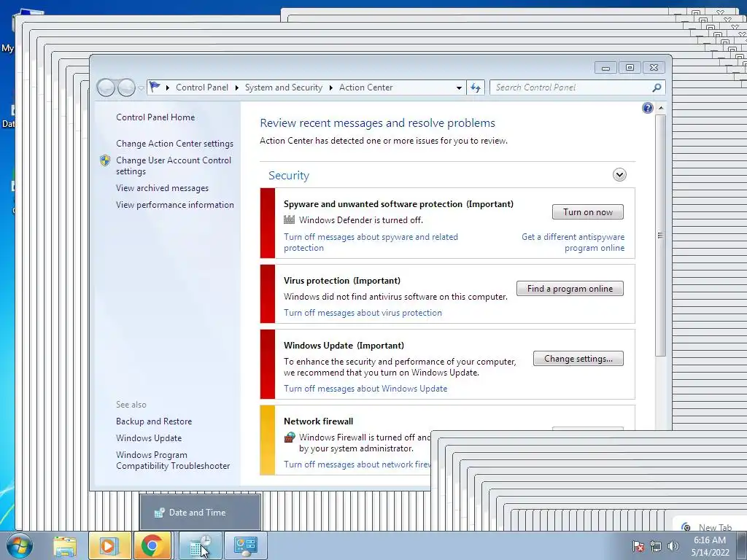Turn off messages about network firewall

357,464
